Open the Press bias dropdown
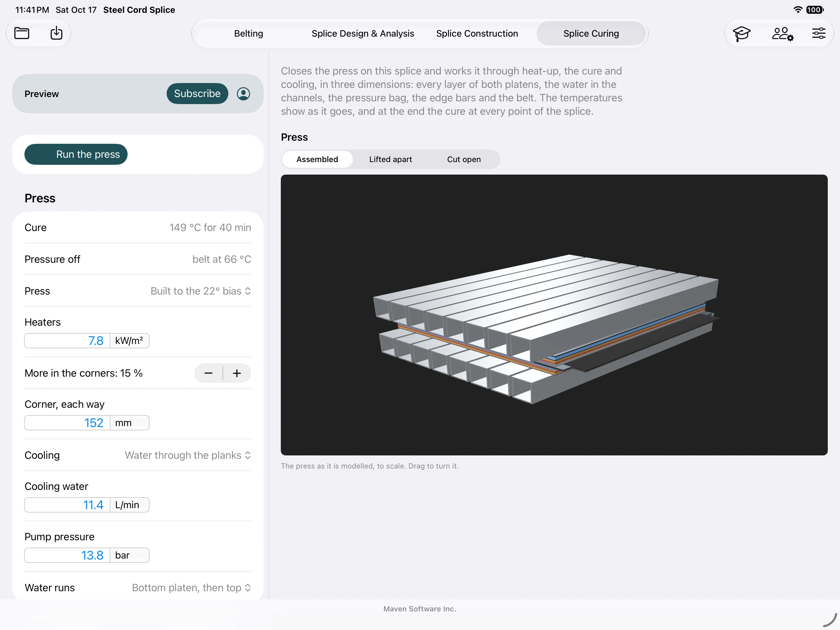This screenshot has height=630, width=840. click(x=201, y=291)
